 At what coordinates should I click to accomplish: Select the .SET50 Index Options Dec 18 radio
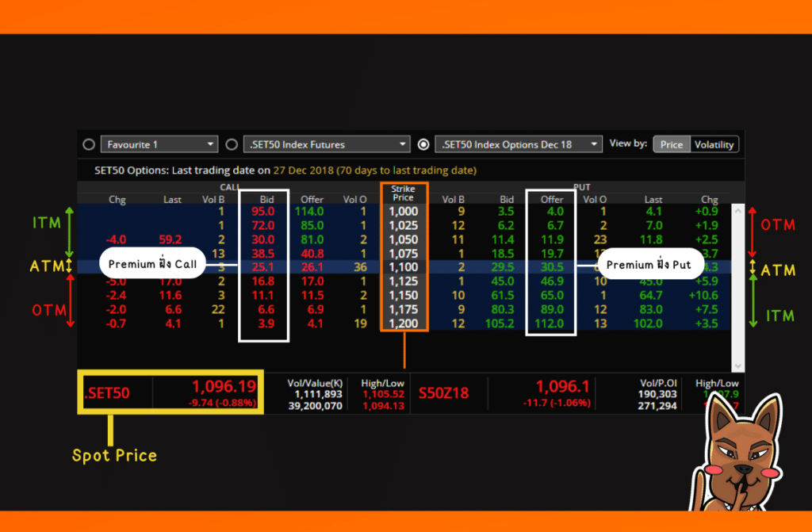423,144
